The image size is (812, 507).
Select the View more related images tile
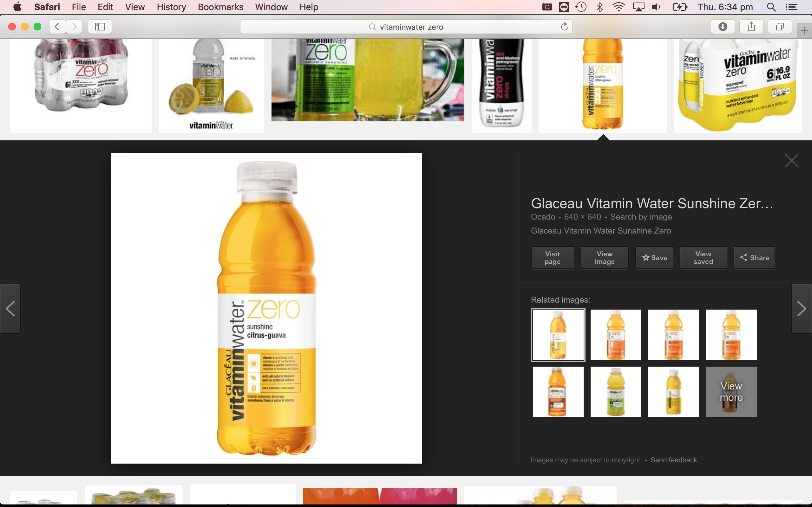[x=731, y=392]
